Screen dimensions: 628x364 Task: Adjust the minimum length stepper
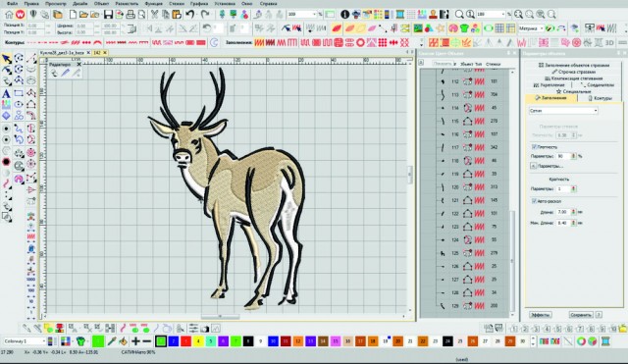coord(573,223)
